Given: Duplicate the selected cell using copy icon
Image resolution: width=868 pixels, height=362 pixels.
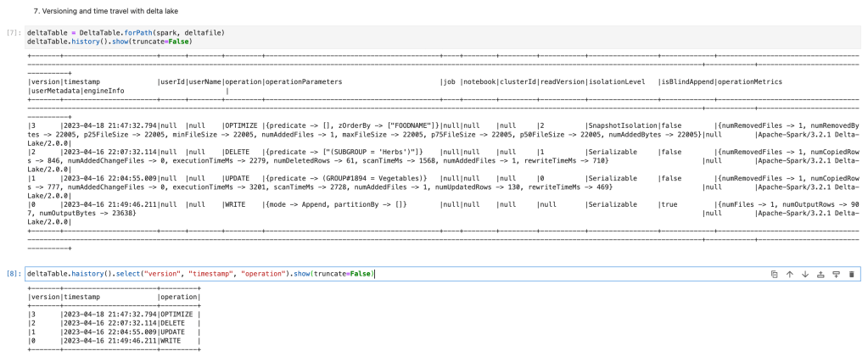Looking at the screenshot, I should pos(774,275).
